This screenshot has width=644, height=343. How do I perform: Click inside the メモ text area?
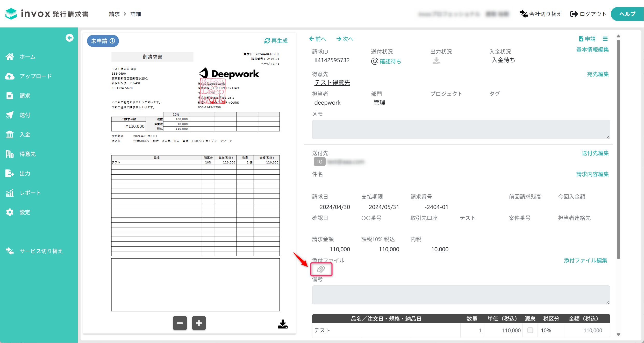point(461,130)
